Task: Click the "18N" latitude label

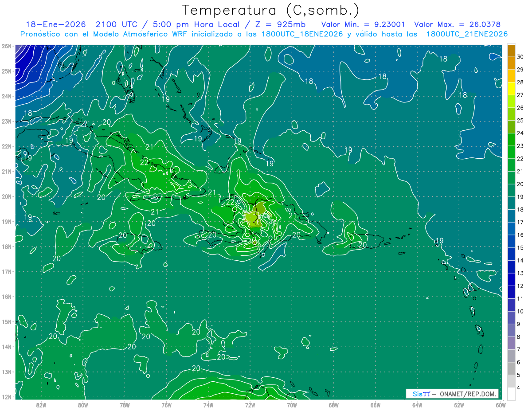Action: click(7, 247)
